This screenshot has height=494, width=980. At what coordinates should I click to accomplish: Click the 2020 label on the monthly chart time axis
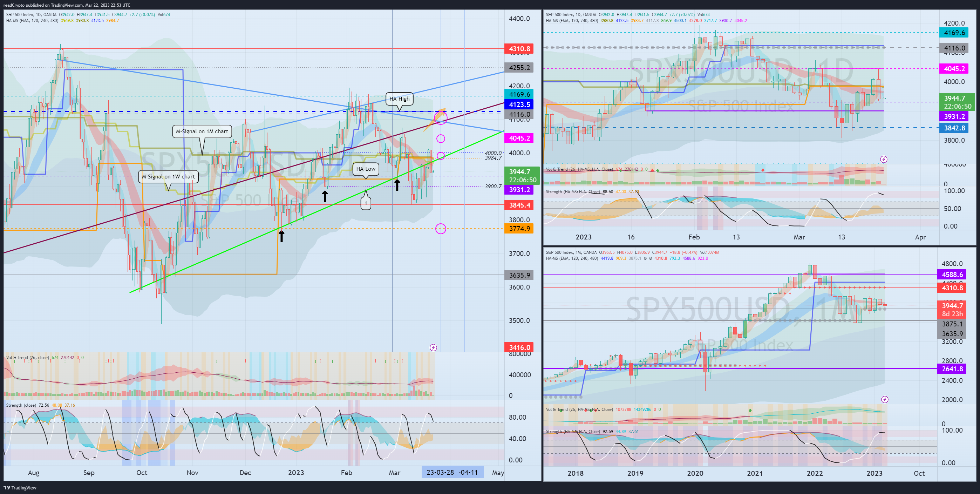[x=695, y=473]
